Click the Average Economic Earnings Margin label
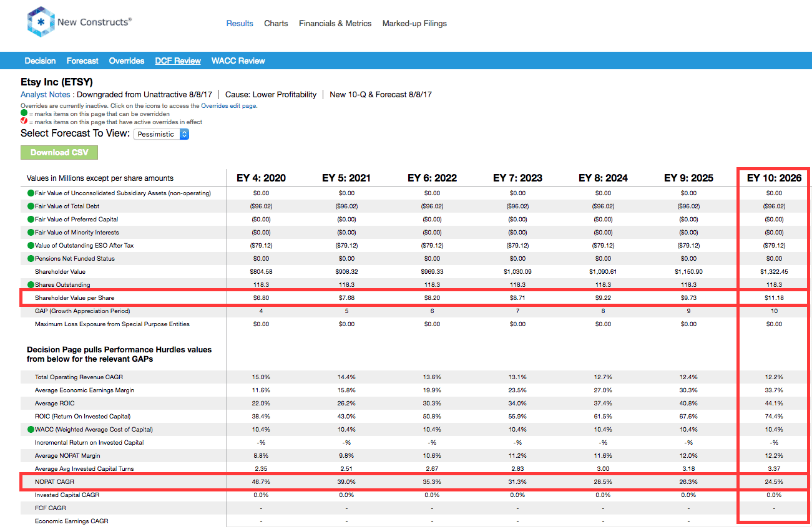 pos(84,390)
